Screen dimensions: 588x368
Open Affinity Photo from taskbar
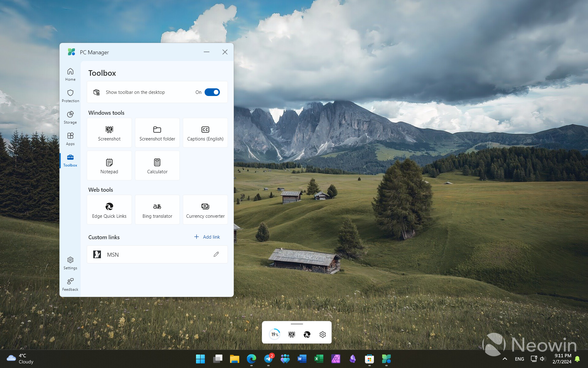(336, 359)
